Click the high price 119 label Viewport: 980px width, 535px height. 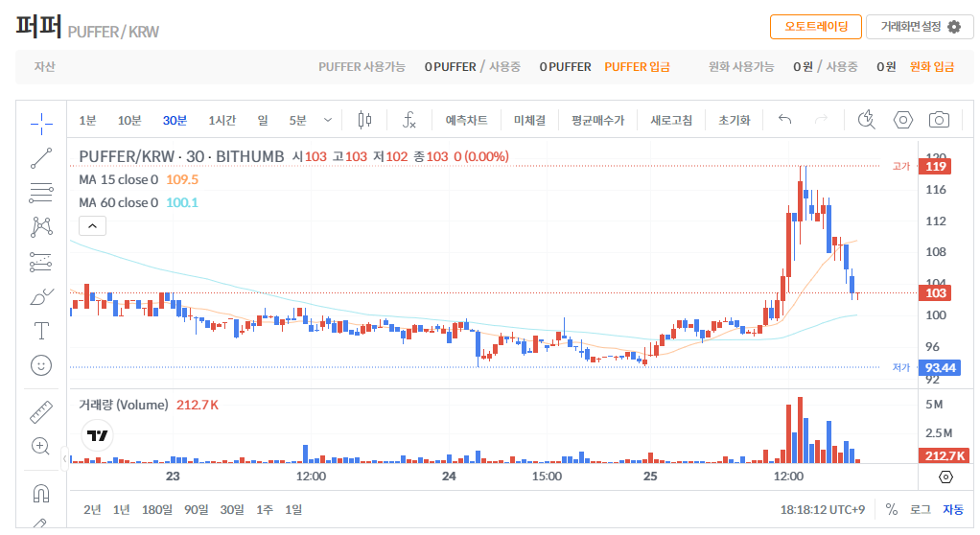click(x=935, y=166)
